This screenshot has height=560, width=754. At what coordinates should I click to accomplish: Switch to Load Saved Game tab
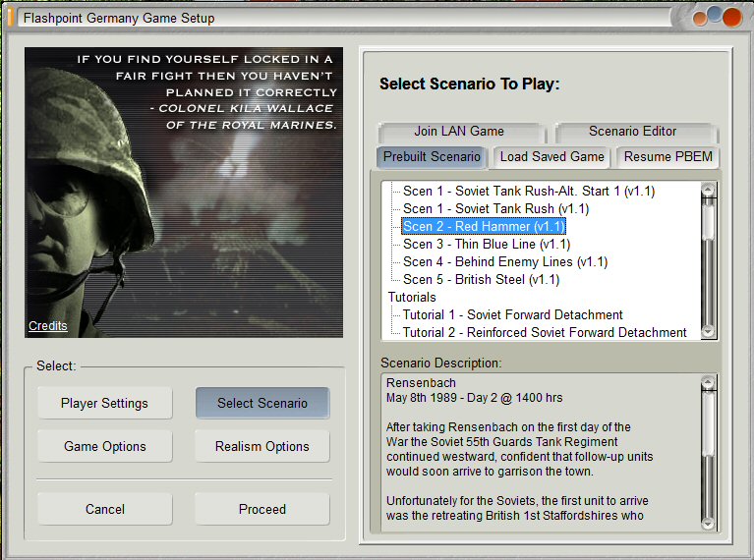551,157
